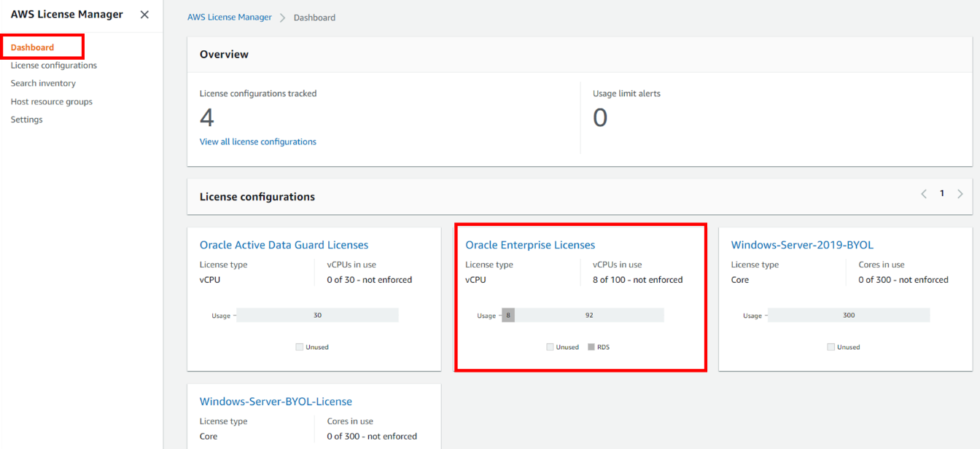
Task: Check Unused on Oracle Active Data Guard card
Action: (300, 347)
